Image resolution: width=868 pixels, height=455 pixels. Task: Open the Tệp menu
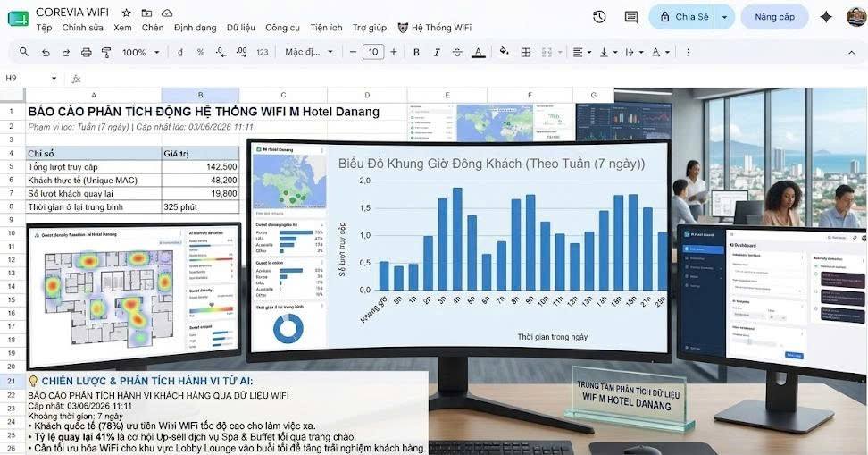tap(44, 28)
